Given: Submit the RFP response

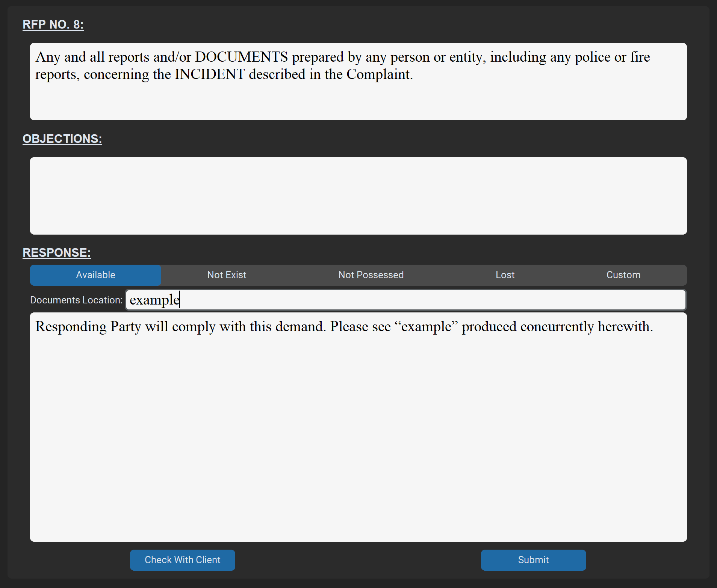Looking at the screenshot, I should tap(533, 560).
